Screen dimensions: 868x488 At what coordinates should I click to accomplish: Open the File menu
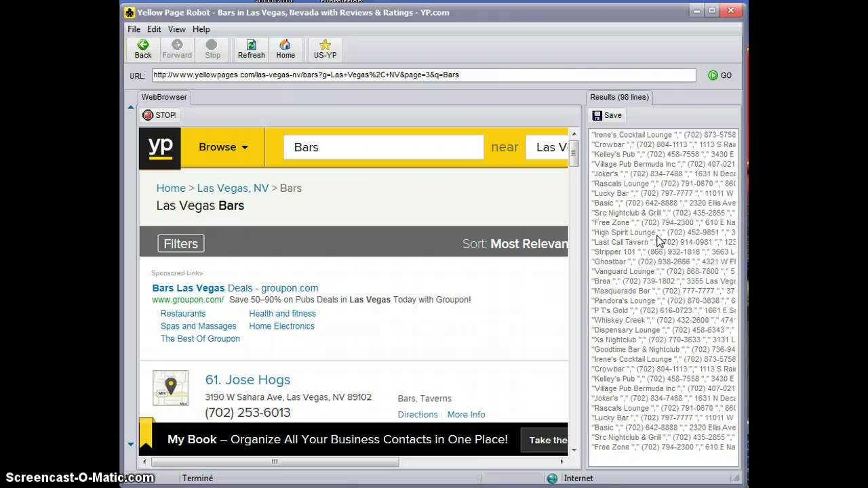134,29
